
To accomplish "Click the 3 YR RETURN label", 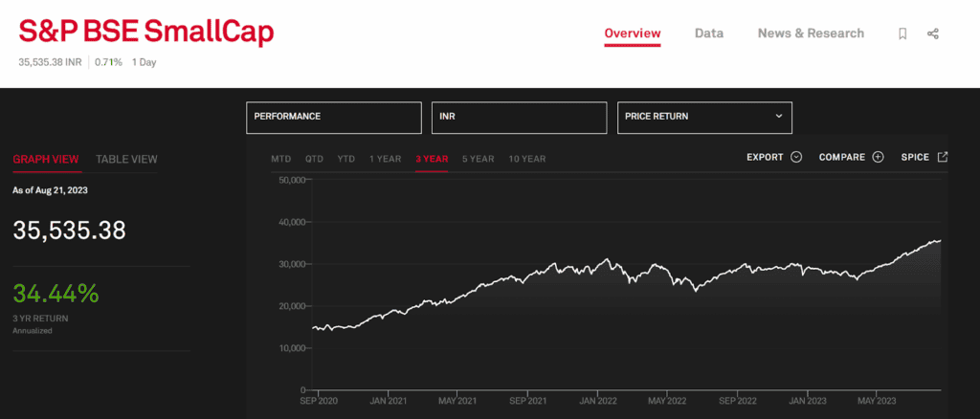I will (x=40, y=319).
